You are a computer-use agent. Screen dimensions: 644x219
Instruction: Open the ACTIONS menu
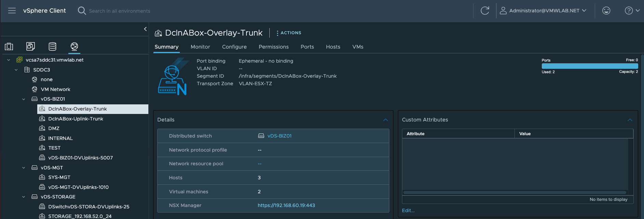pyautogui.click(x=289, y=33)
